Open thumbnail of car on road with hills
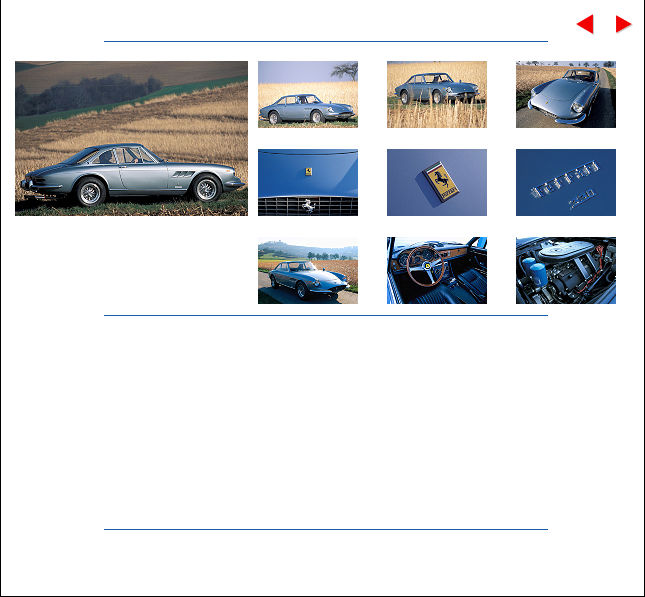The height and width of the screenshot is (597, 645). click(x=308, y=270)
